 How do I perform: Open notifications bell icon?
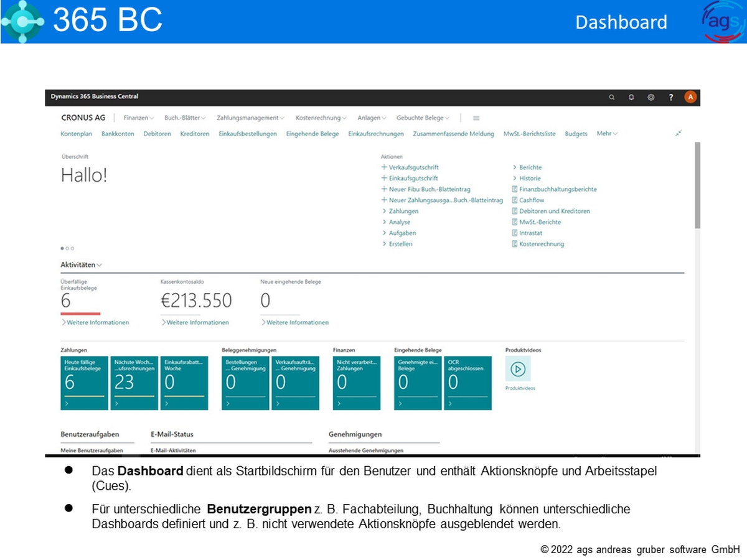[x=631, y=97]
